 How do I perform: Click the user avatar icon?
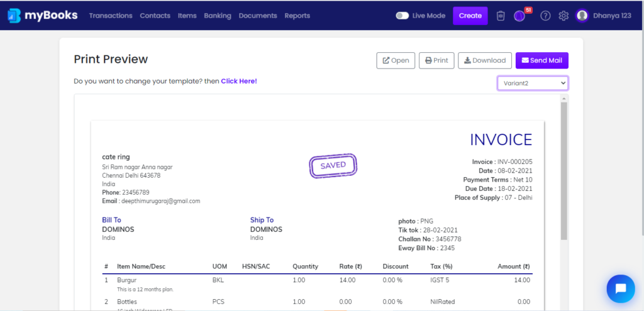[582, 16]
